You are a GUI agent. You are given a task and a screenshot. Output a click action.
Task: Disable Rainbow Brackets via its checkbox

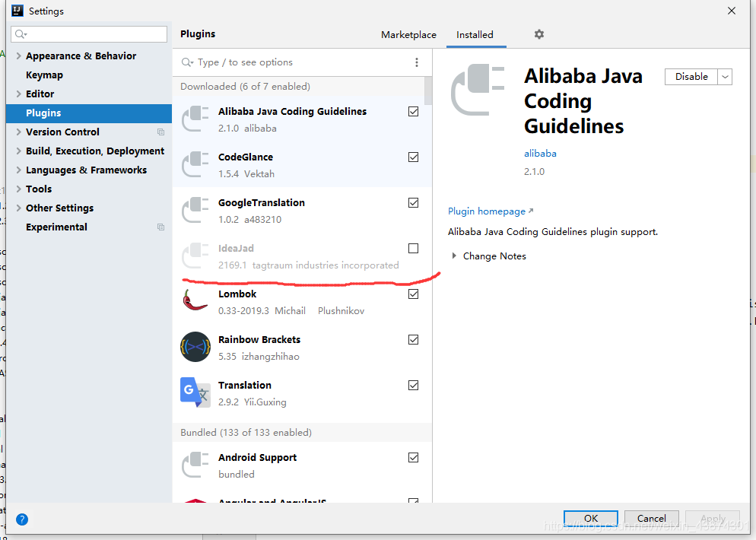coord(413,339)
